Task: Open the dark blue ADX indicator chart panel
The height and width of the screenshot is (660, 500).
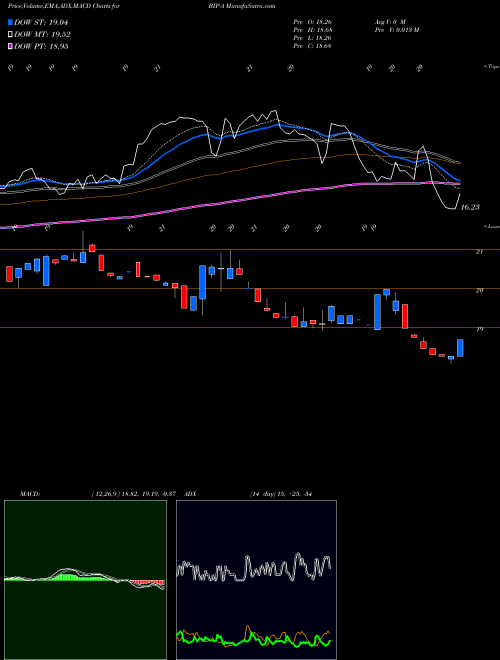Action: coord(256,580)
